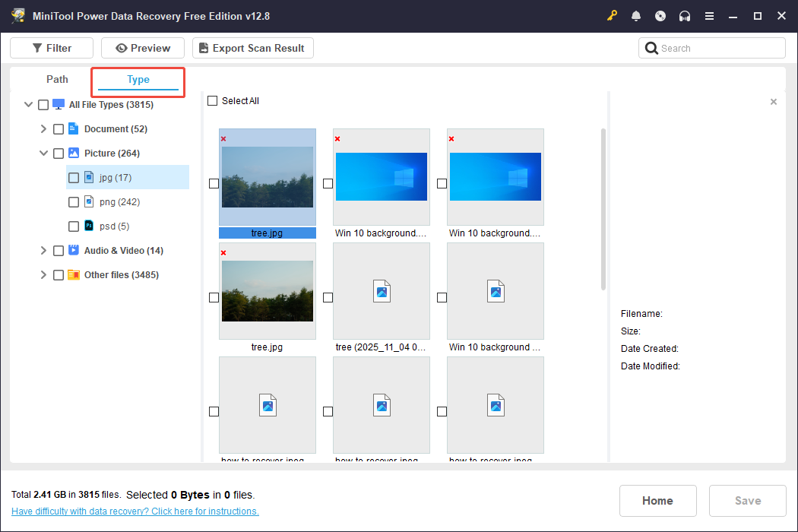
Task: Close the preview panel with X icon
Action: click(774, 102)
